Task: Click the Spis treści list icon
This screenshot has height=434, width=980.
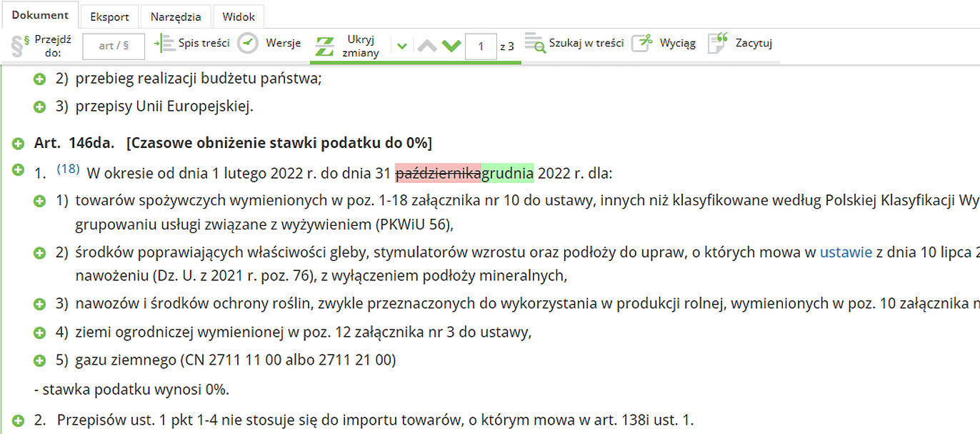Action: (164, 44)
